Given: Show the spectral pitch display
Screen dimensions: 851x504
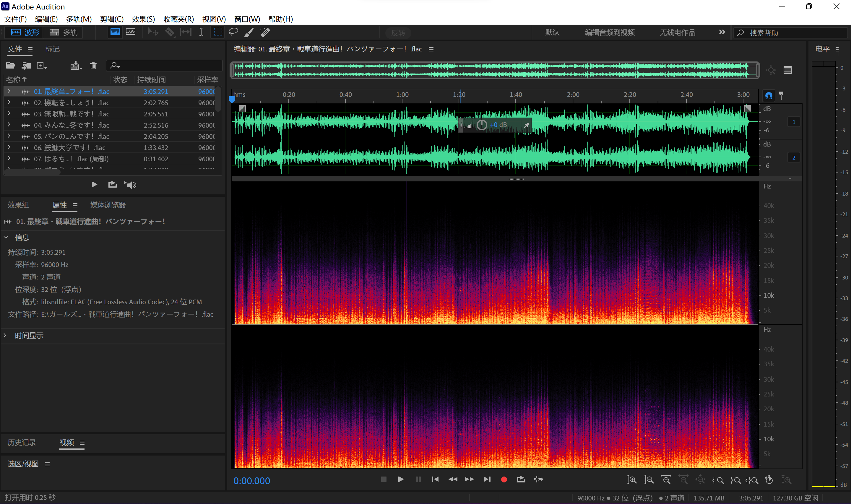Looking at the screenshot, I should coord(131,32).
